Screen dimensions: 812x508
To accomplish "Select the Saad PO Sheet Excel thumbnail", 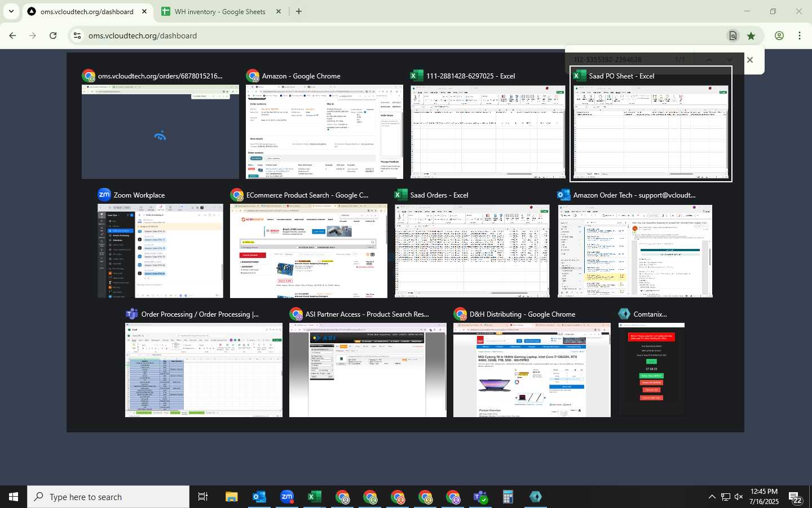I will click(651, 132).
